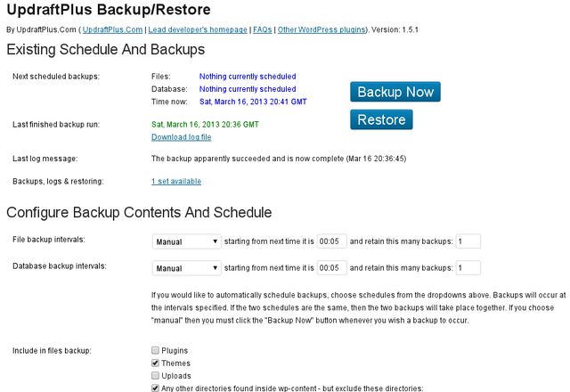Click the file intervals dropdown arrow

pos(216,241)
